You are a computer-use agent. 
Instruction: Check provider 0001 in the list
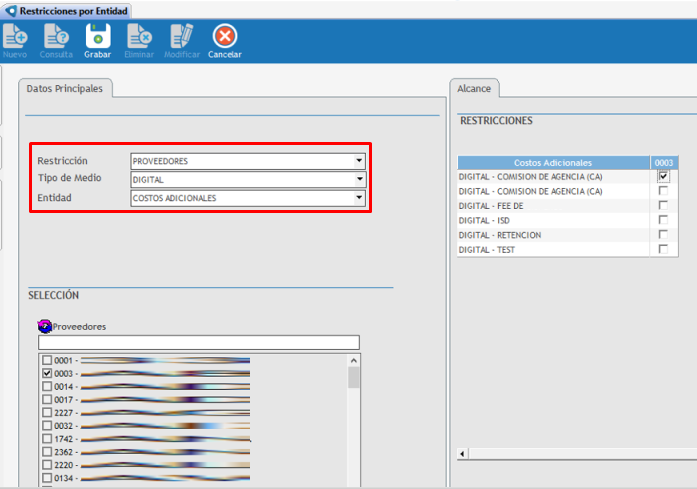click(47, 360)
